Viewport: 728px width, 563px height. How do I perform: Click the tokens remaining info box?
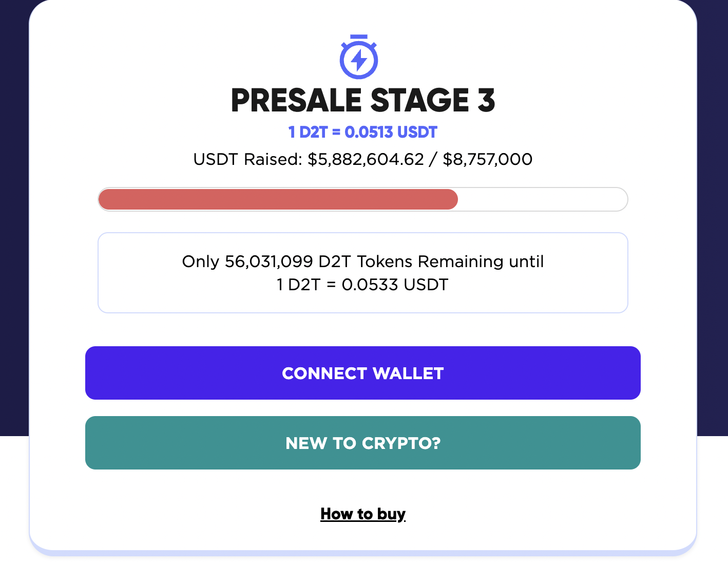coord(363,273)
